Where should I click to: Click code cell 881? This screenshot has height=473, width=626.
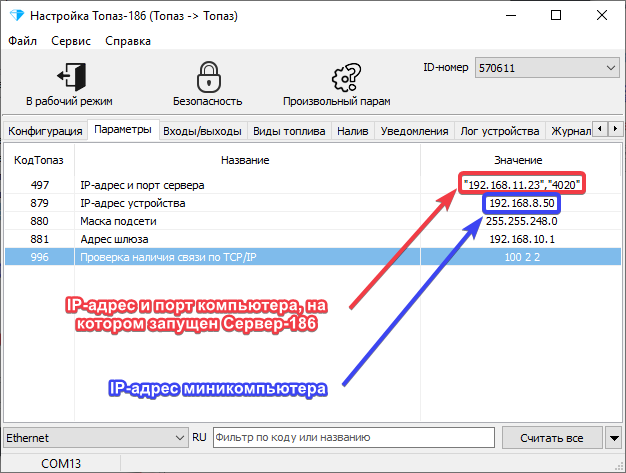pyautogui.click(x=40, y=239)
